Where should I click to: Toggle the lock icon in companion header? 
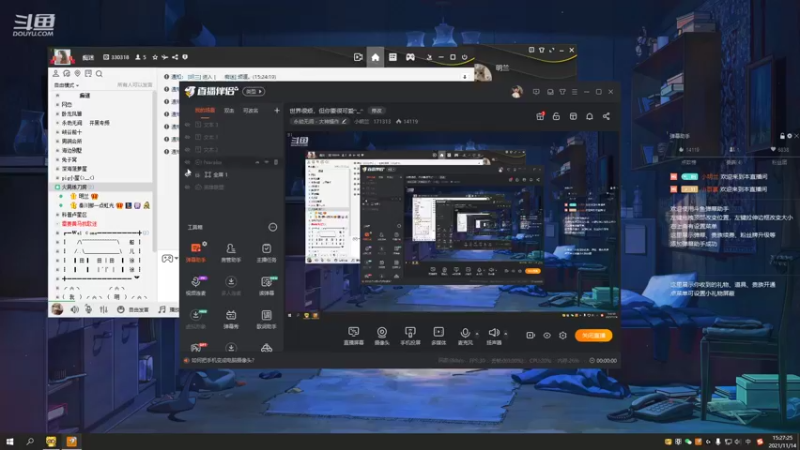pos(556,116)
